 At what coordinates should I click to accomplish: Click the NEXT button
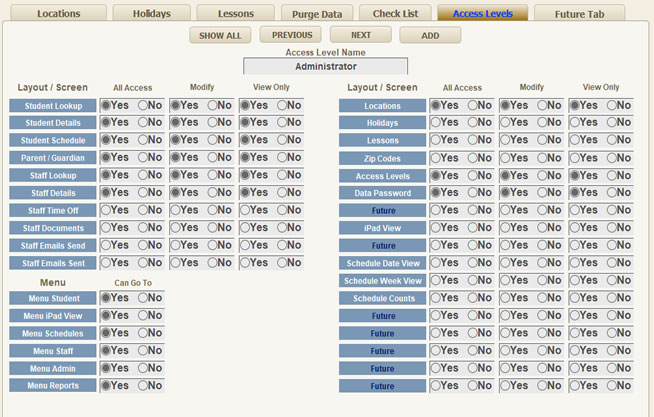click(361, 35)
